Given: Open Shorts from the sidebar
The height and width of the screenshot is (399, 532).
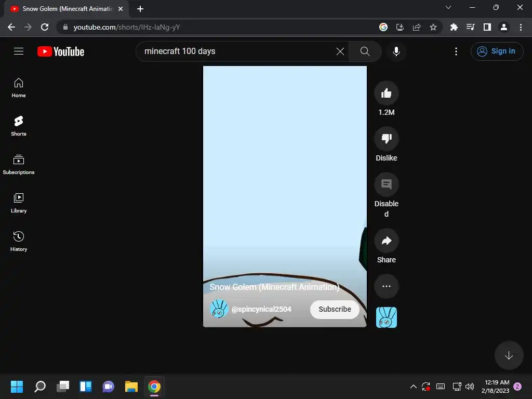Looking at the screenshot, I should pos(19,126).
